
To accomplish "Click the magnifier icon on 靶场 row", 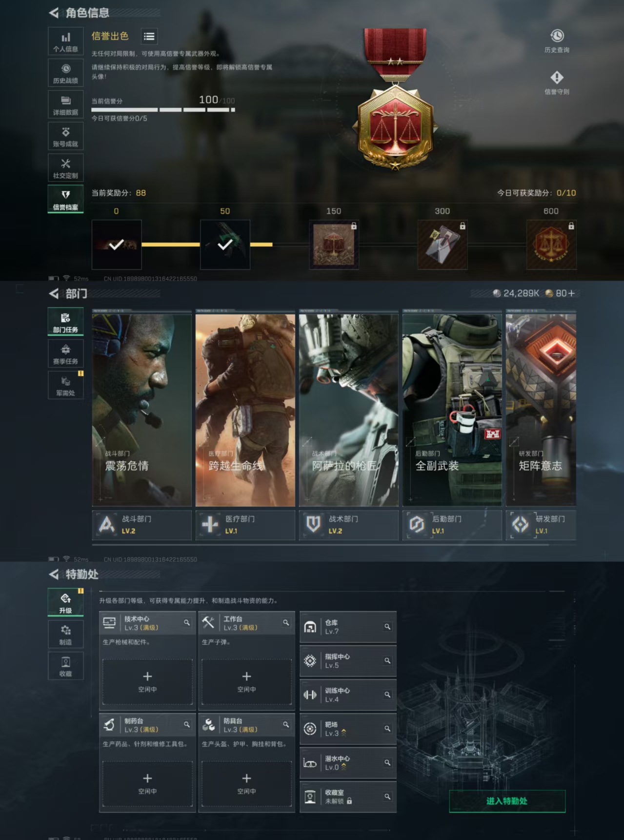I will pyautogui.click(x=387, y=729).
